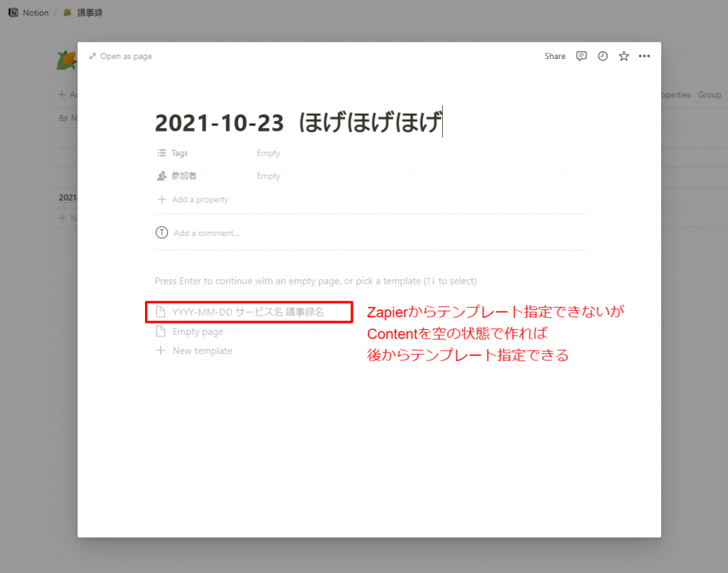Click the Tags property list icon

tap(160, 152)
